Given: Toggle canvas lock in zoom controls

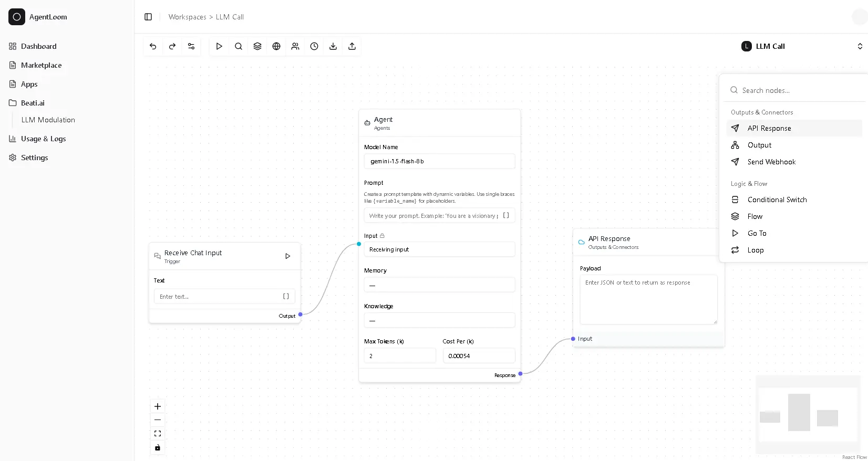Looking at the screenshot, I should tap(158, 448).
